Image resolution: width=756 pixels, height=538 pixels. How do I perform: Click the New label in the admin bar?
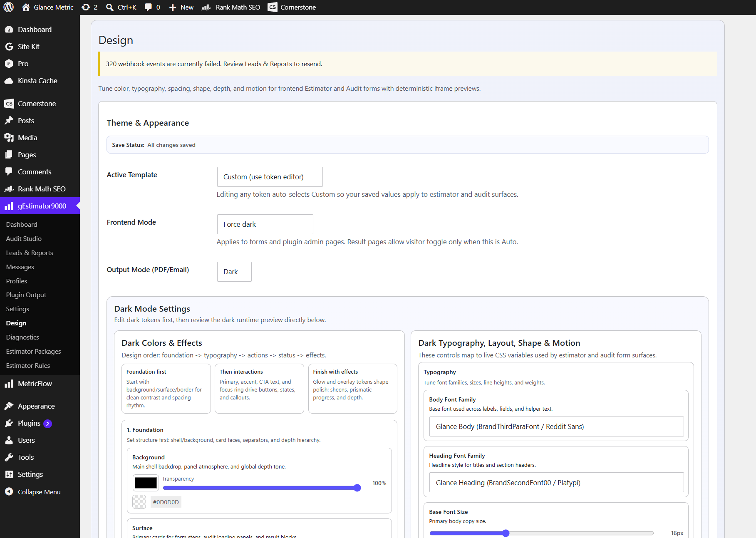point(187,7)
